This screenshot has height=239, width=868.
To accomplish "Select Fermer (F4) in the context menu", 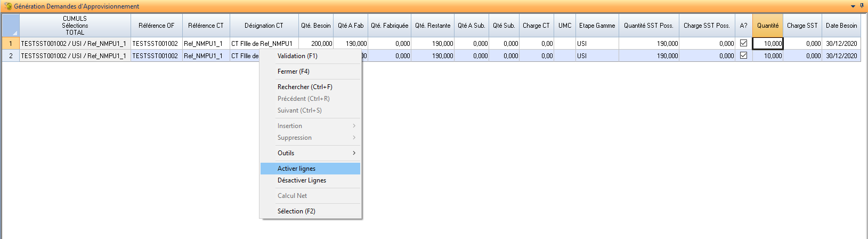I will (x=293, y=71).
